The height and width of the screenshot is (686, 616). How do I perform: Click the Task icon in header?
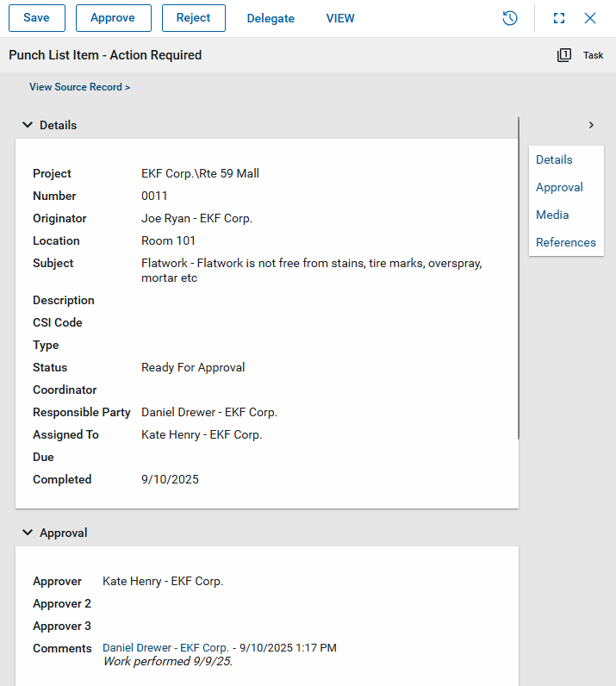click(x=564, y=55)
